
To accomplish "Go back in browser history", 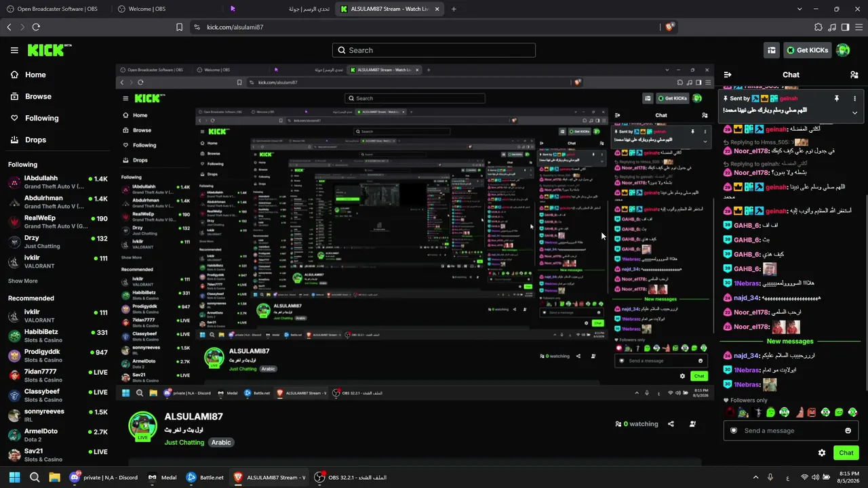I will [9, 27].
